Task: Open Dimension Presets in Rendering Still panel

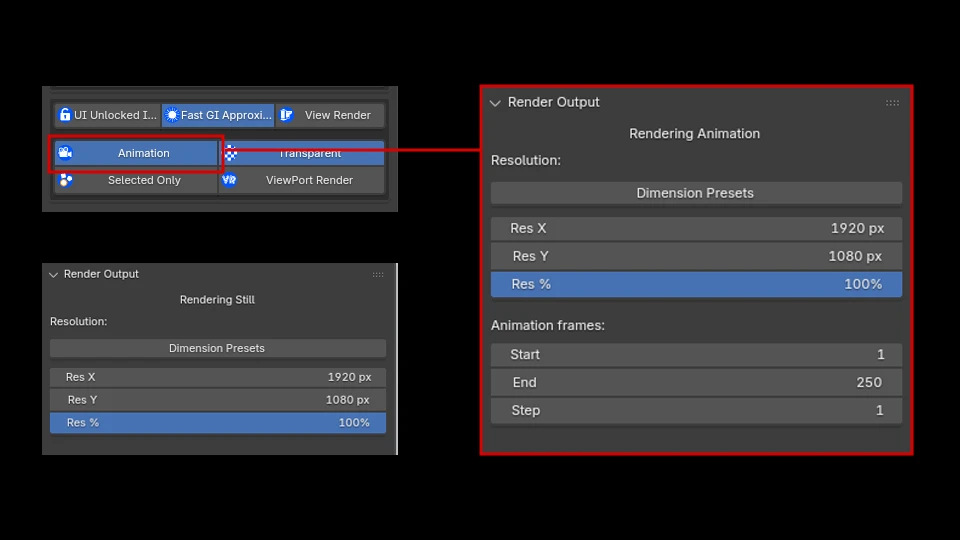Action: [x=218, y=348]
